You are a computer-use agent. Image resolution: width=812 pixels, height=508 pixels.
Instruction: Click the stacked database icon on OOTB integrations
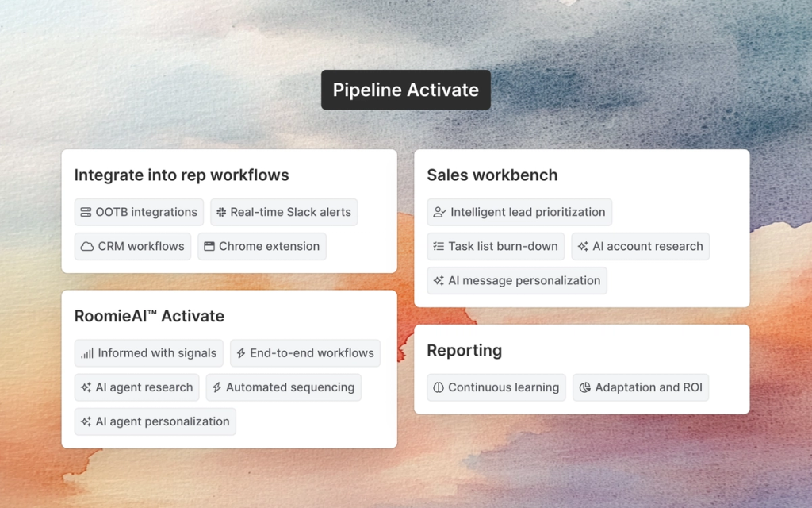tap(86, 212)
